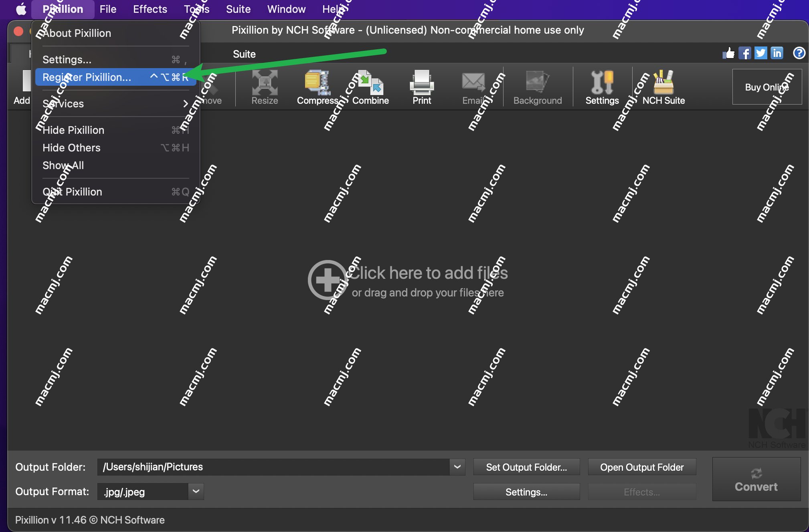
Task: Share via the Twitter icon
Action: pyautogui.click(x=760, y=53)
